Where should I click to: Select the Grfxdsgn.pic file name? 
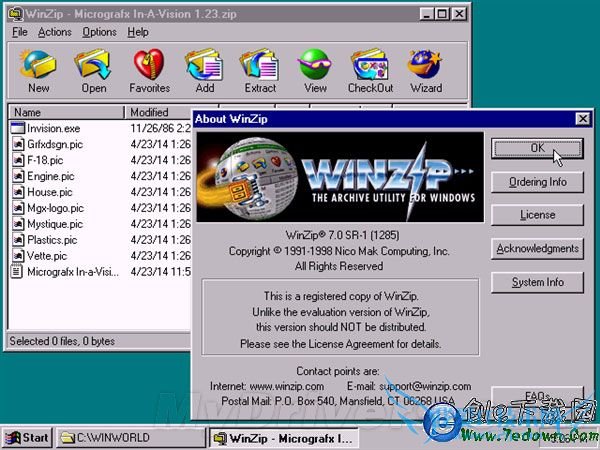click(55, 145)
